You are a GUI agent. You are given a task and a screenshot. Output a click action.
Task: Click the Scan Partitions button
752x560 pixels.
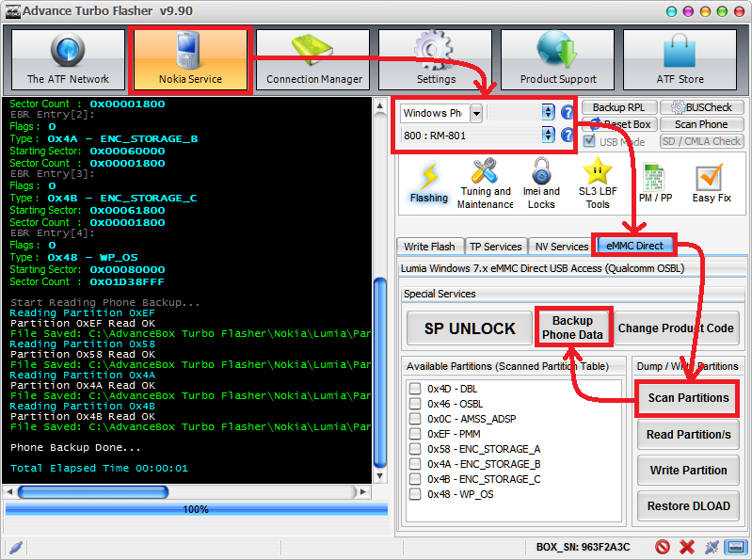click(x=688, y=398)
